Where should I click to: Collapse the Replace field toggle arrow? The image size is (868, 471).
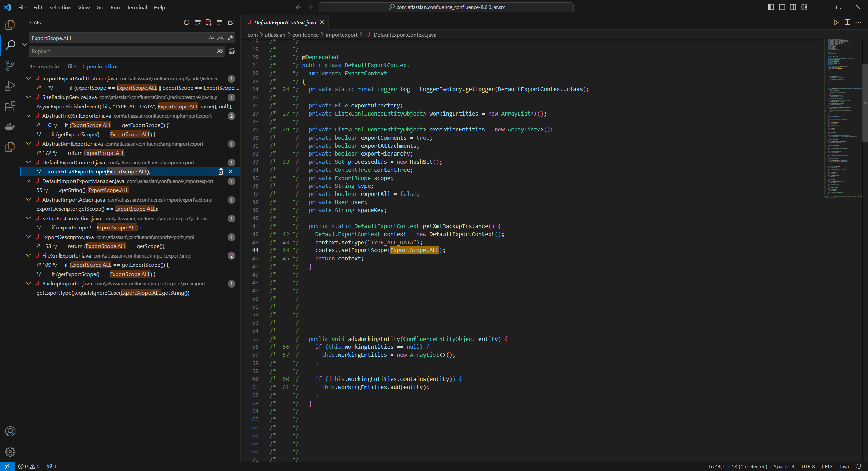(x=24, y=44)
